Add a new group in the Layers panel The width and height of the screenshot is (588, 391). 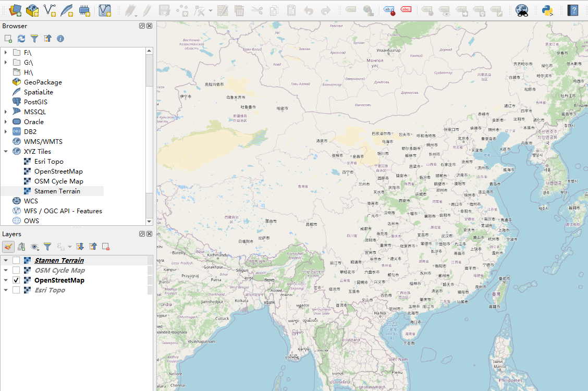[21, 246]
